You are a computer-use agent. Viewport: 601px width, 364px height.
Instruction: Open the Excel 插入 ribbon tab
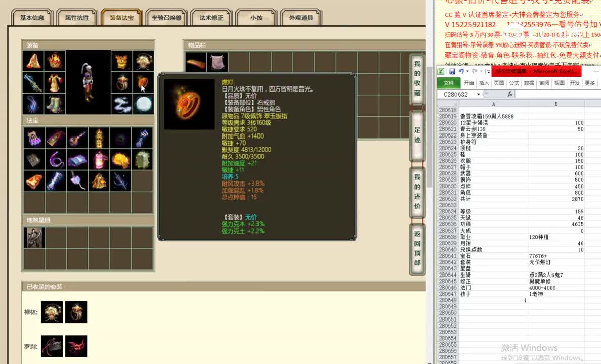coord(484,83)
